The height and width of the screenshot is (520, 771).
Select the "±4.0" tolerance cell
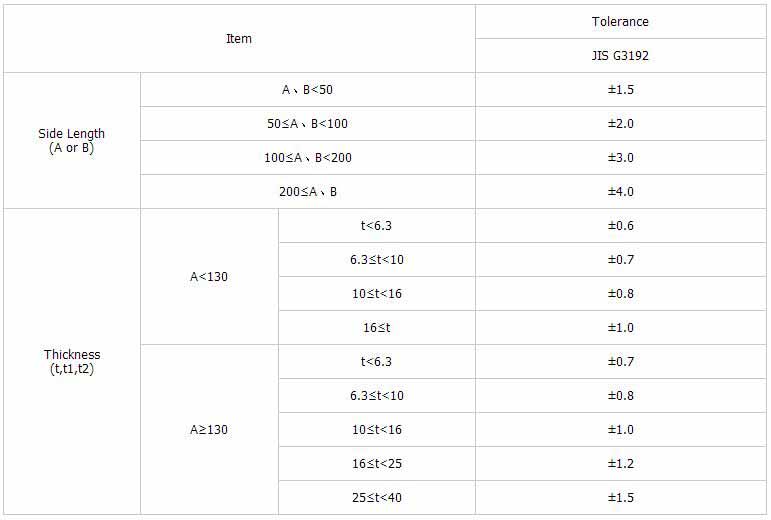pyautogui.click(x=621, y=192)
